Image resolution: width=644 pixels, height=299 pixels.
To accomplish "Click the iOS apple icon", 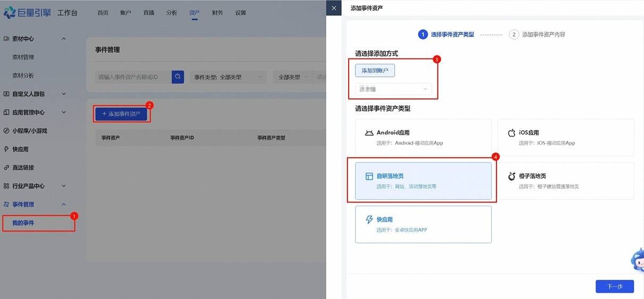I will 511,133.
